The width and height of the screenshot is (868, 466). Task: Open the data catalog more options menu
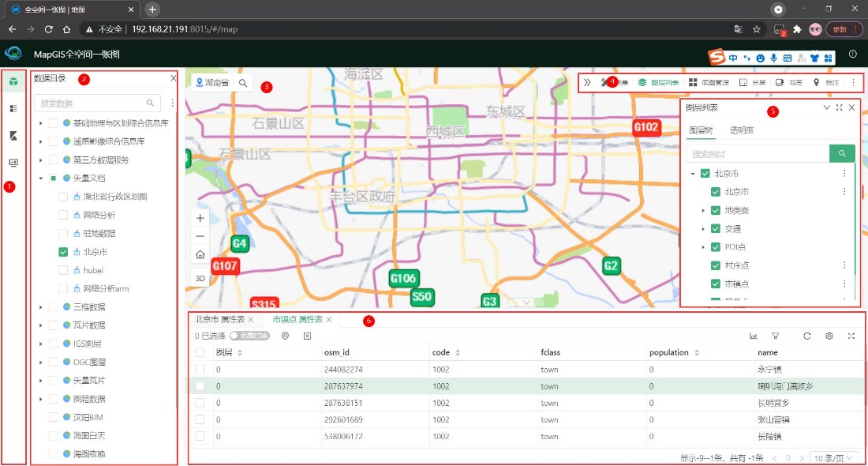[173, 103]
